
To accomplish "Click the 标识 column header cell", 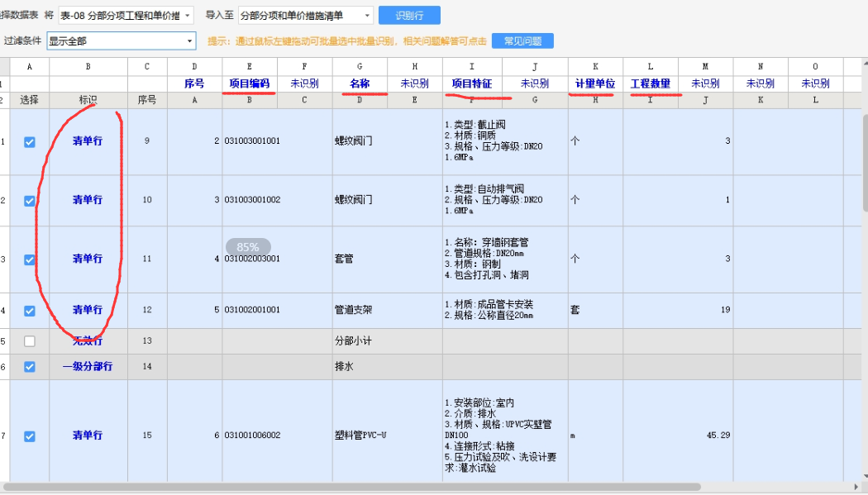I will tap(88, 100).
